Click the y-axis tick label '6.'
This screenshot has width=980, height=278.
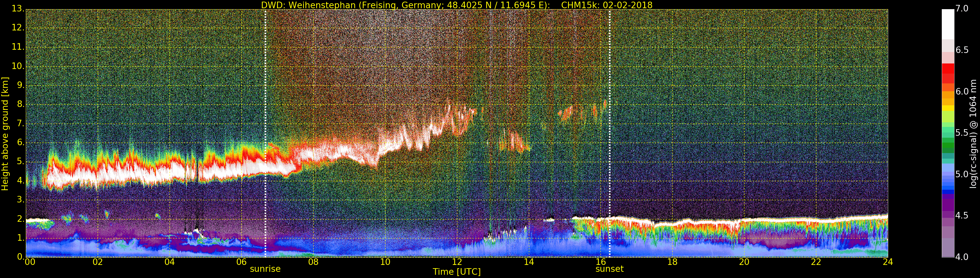[x=21, y=142]
